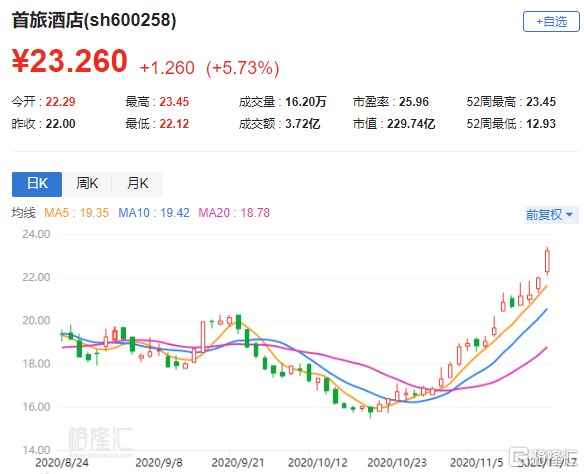Click the 18.00 y-axis label
The image size is (584, 474).
[x=36, y=364]
